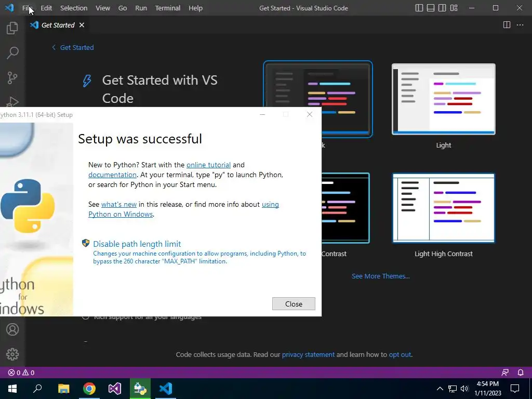532x399 pixels.
Task: Open the what's new link
Action: pyautogui.click(x=119, y=204)
